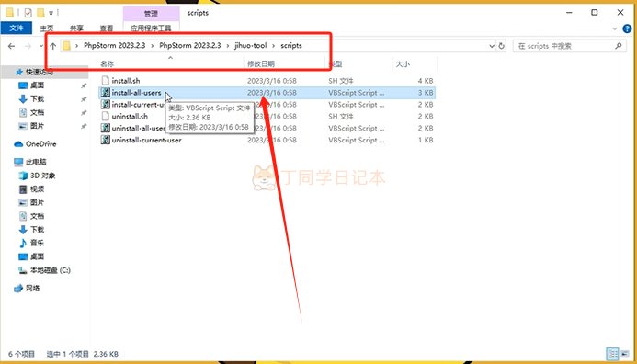The image size is (637, 364).
Task: Open the quick access toolbar customize dropdown
Action: click(51, 13)
